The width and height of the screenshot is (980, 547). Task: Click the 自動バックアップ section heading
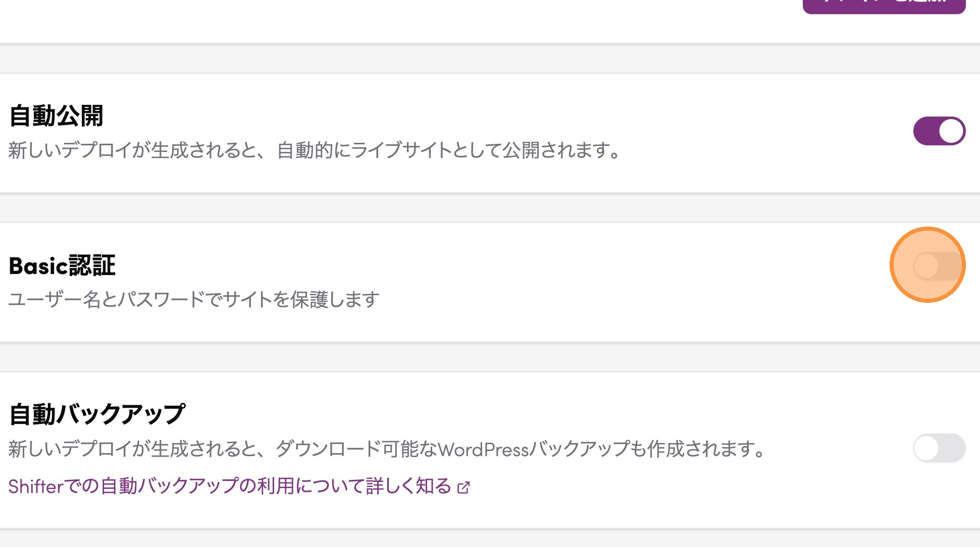[x=97, y=414]
